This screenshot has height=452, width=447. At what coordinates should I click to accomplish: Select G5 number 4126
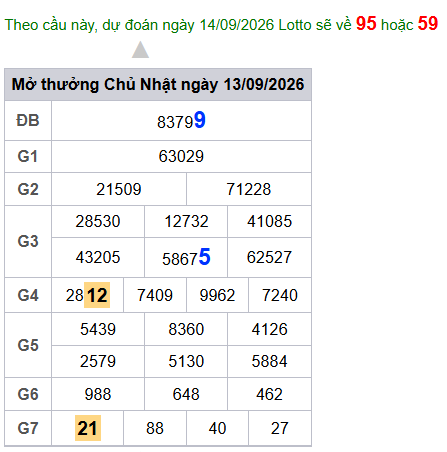click(269, 329)
